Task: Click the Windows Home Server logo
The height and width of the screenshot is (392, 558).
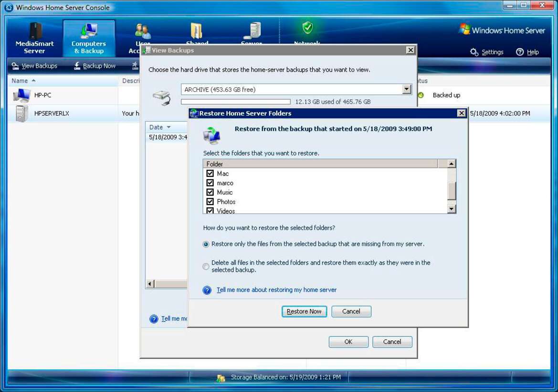Action: point(502,30)
